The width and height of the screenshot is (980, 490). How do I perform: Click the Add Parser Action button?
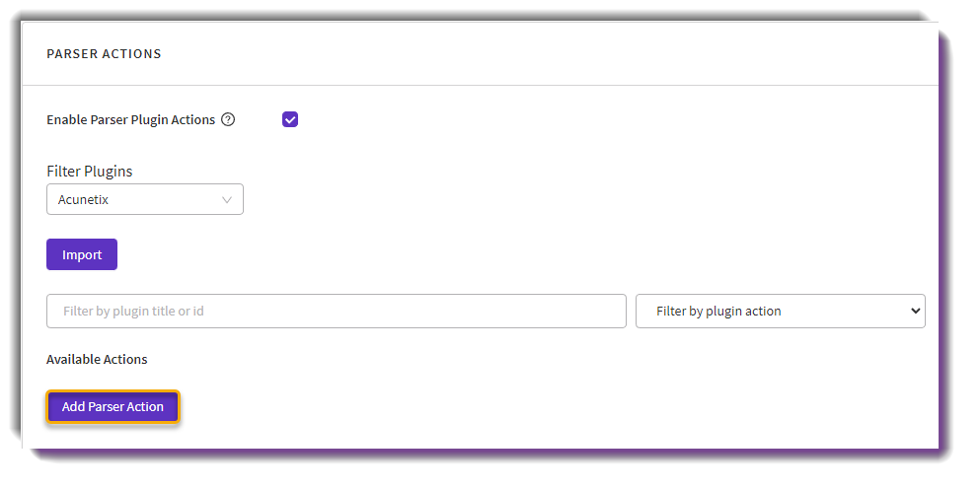113,406
